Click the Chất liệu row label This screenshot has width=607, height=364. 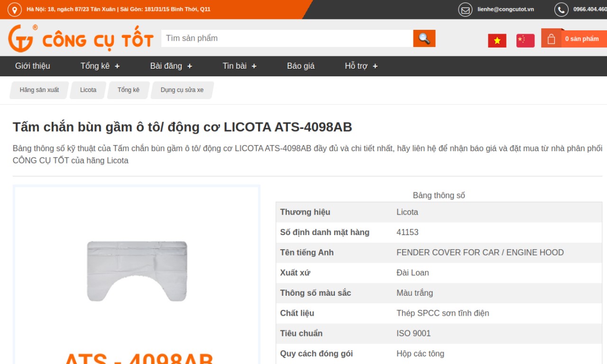tap(297, 313)
